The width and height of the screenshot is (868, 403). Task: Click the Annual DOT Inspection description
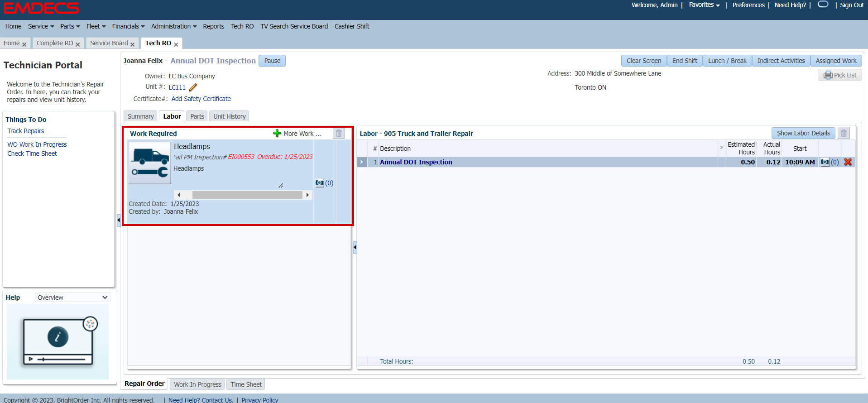coord(416,162)
